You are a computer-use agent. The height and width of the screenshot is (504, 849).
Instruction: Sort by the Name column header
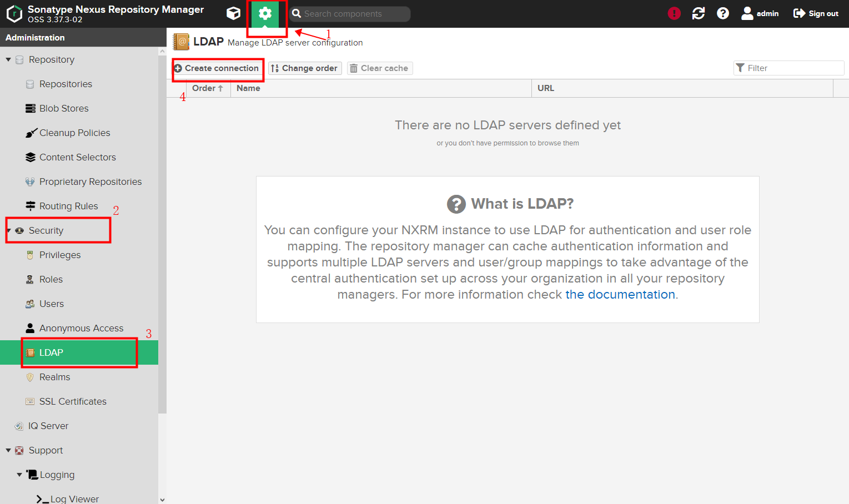[x=381, y=88]
